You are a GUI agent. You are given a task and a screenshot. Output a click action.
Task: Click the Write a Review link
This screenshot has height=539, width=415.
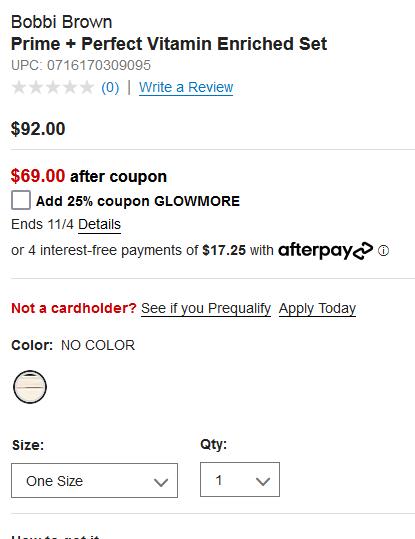pos(186,87)
